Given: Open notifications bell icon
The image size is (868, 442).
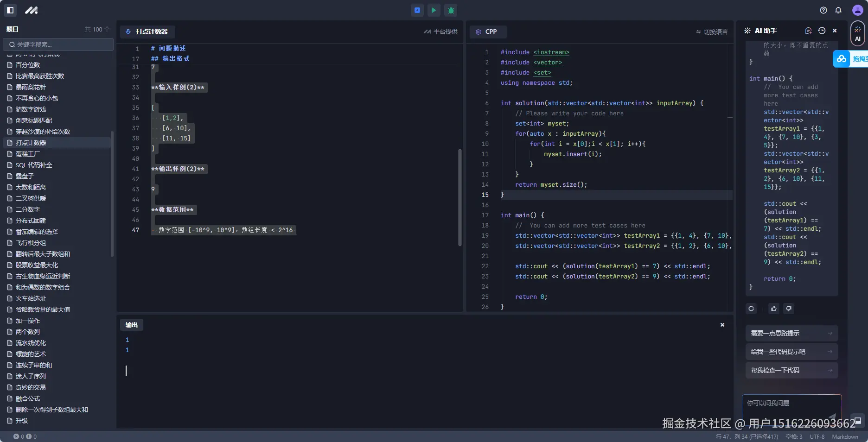Looking at the screenshot, I should click(838, 10).
